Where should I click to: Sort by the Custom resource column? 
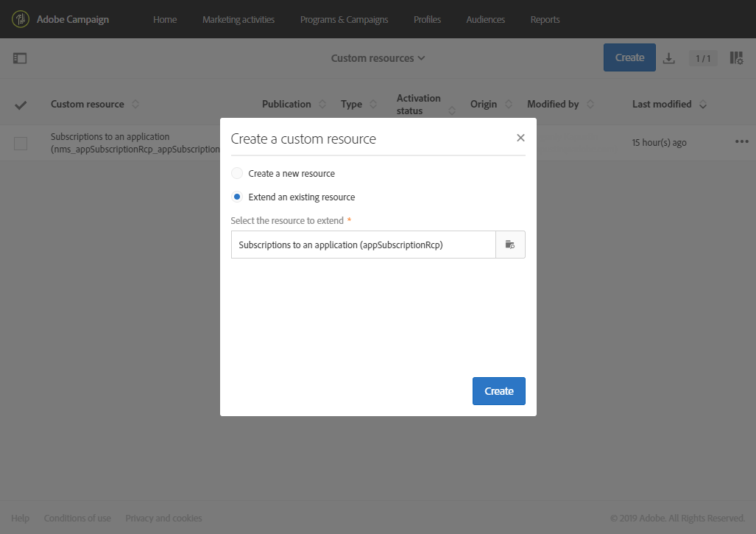tap(135, 104)
